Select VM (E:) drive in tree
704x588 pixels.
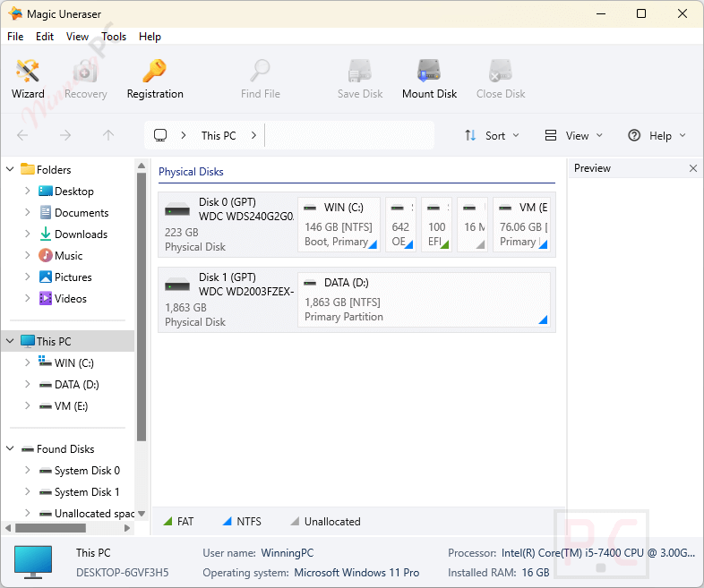71,406
